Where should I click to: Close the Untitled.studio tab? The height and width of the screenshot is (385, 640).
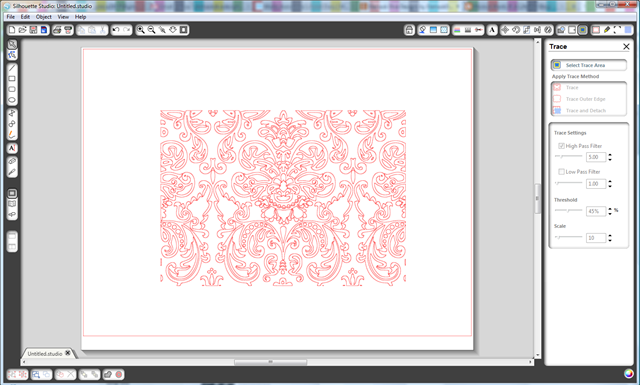(68, 353)
